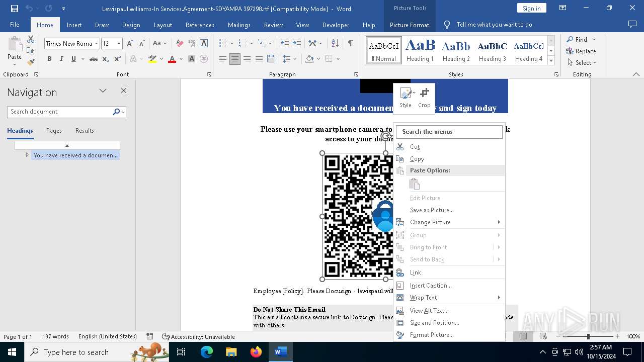Click the Find button
The image size is (644, 362).
577,39
